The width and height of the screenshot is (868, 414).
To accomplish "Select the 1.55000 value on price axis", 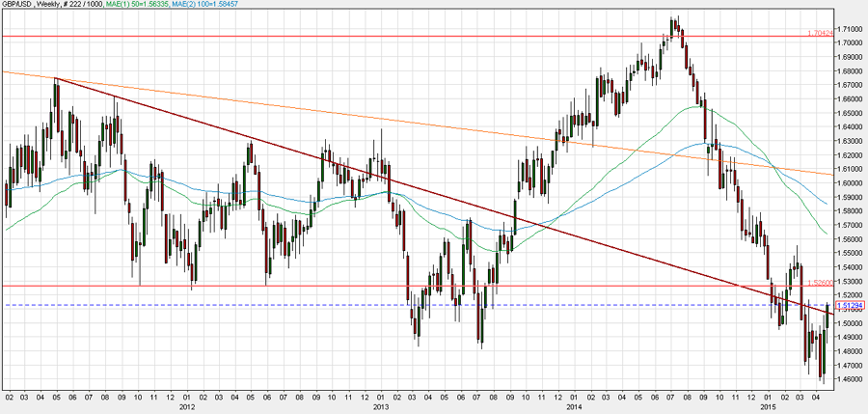I will click(851, 253).
